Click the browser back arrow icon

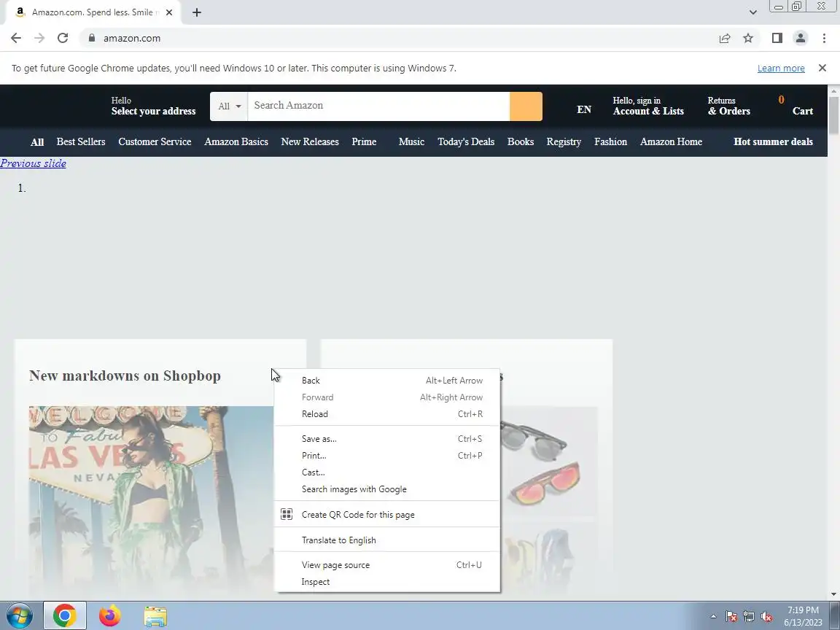pos(16,38)
